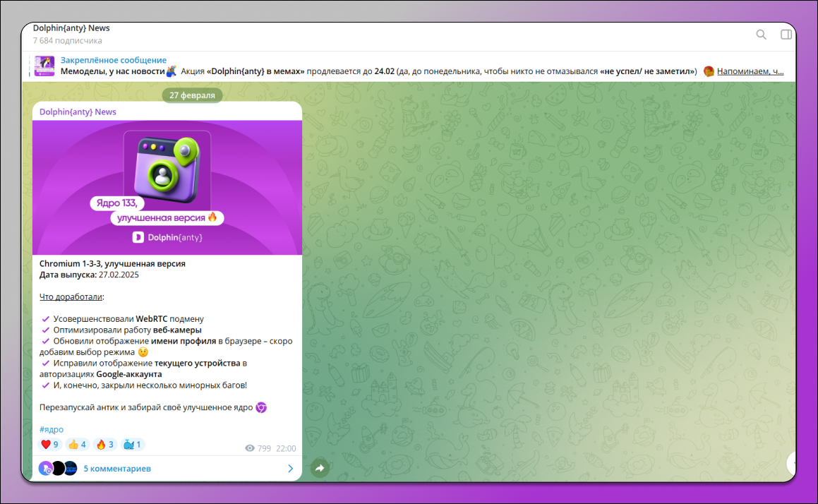Toggle the fire reaction with 3 votes

104,444
